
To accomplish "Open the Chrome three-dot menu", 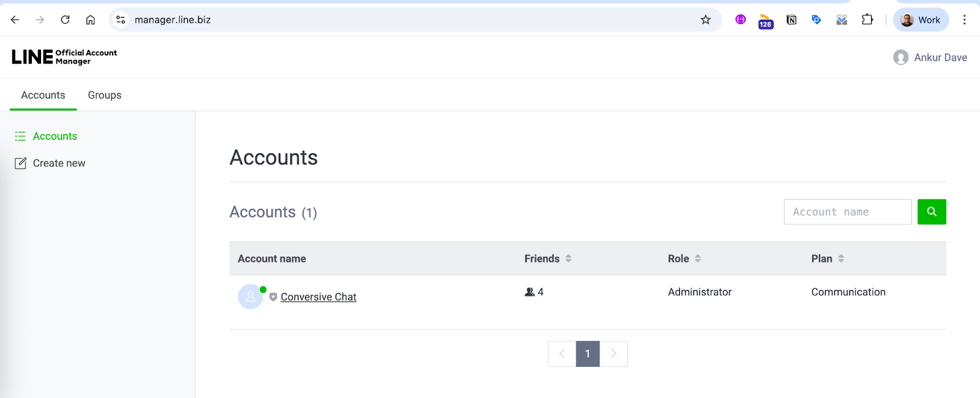I will tap(964, 20).
